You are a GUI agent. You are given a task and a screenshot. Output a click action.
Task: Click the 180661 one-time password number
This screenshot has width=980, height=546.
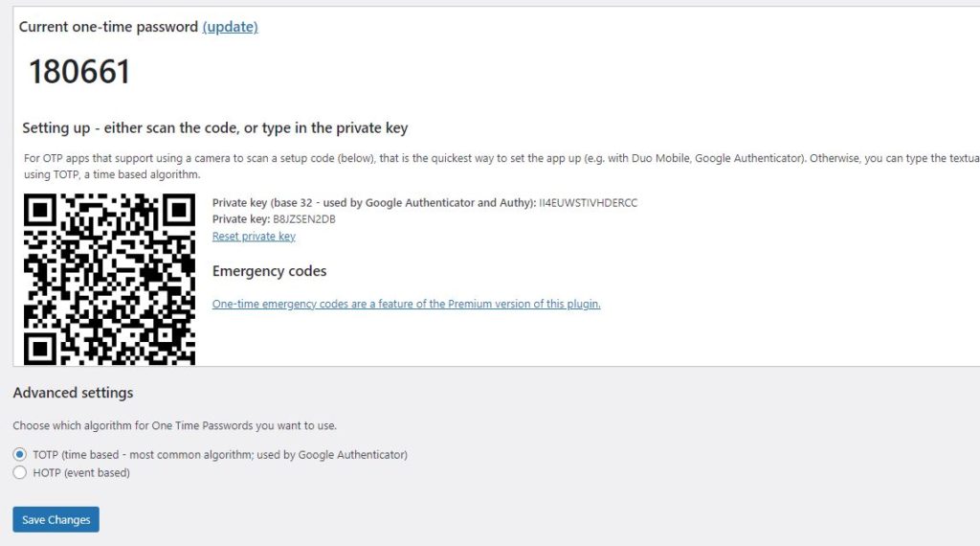(x=79, y=71)
